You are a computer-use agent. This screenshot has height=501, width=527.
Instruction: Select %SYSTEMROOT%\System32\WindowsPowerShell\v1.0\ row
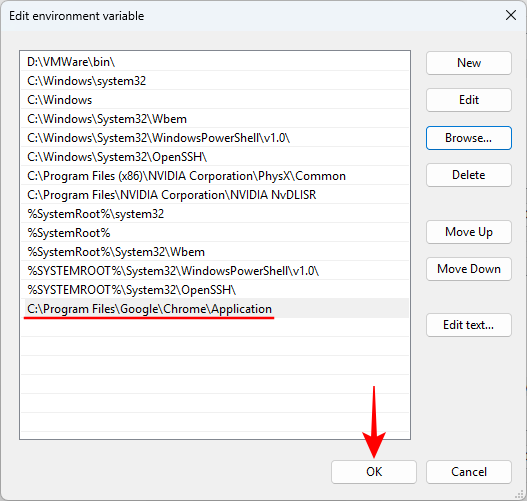(x=215, y=270)
